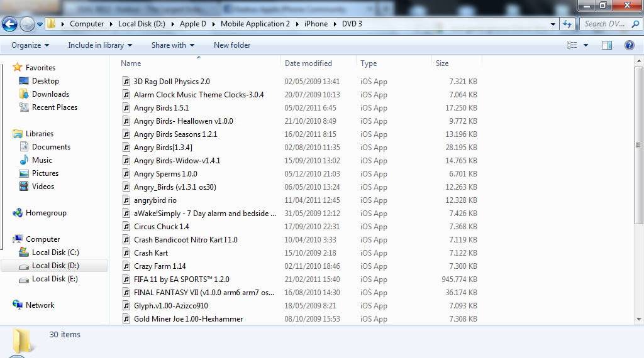644x358 pixels.
Task: Open the Videos library
Action: tap(43, 186)
